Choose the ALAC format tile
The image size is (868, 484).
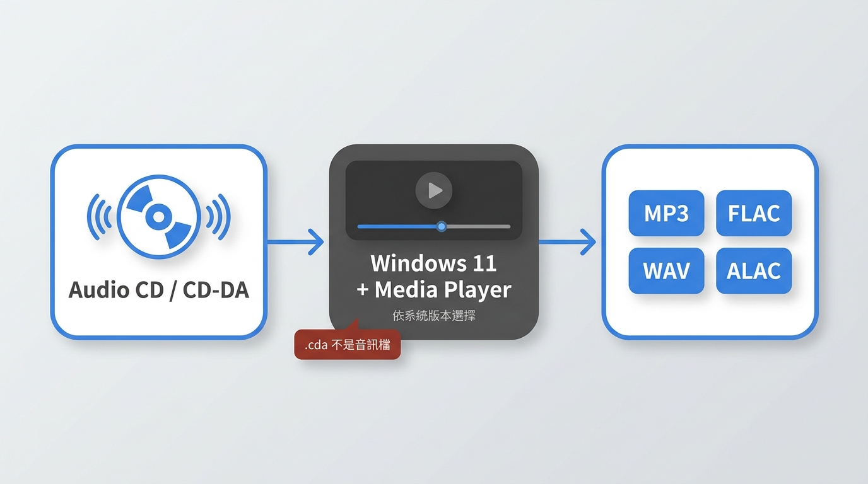click(x=754, y=271)
